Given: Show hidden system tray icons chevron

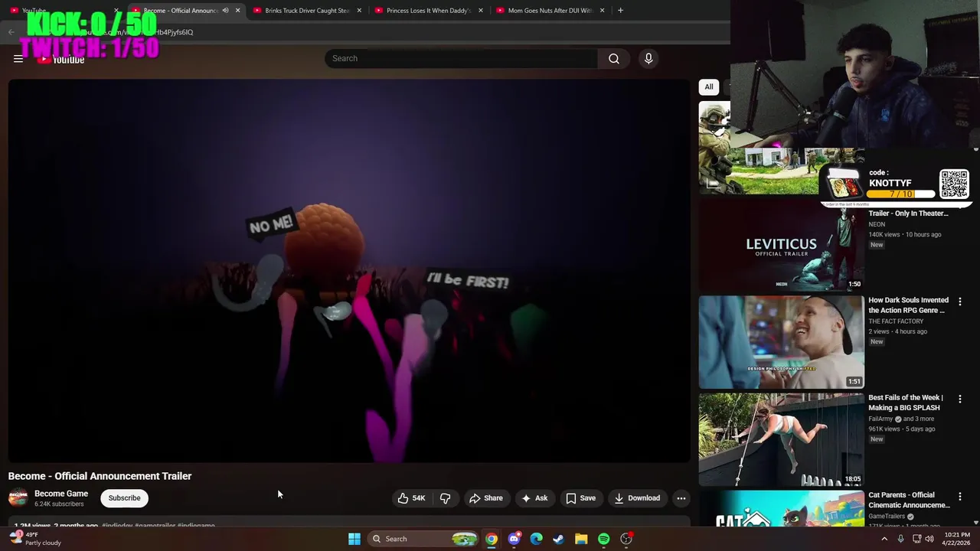Looking at the screenshot, I should (x=884, y=539).
